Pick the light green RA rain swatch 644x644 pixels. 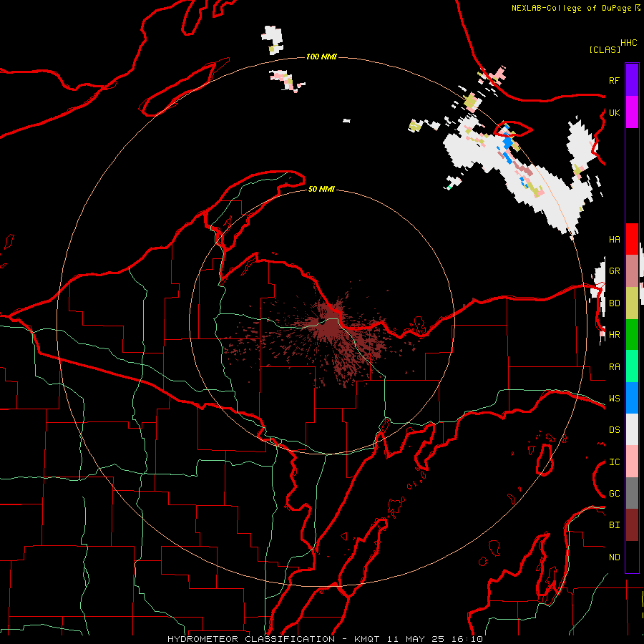[x=632, y=366]
